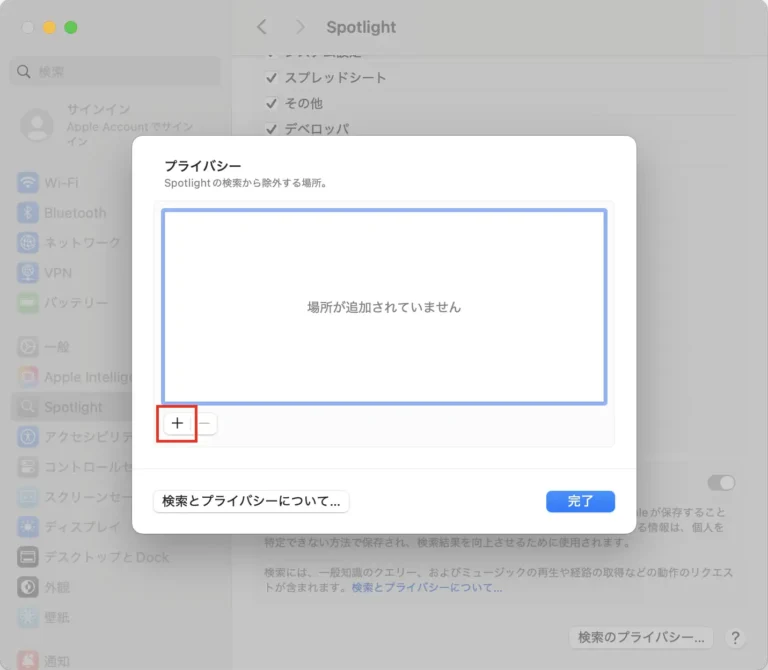768x670 pixels.
Task: Uncheck the スプレッドシート checkbox
Action: [x=271, y=78]
